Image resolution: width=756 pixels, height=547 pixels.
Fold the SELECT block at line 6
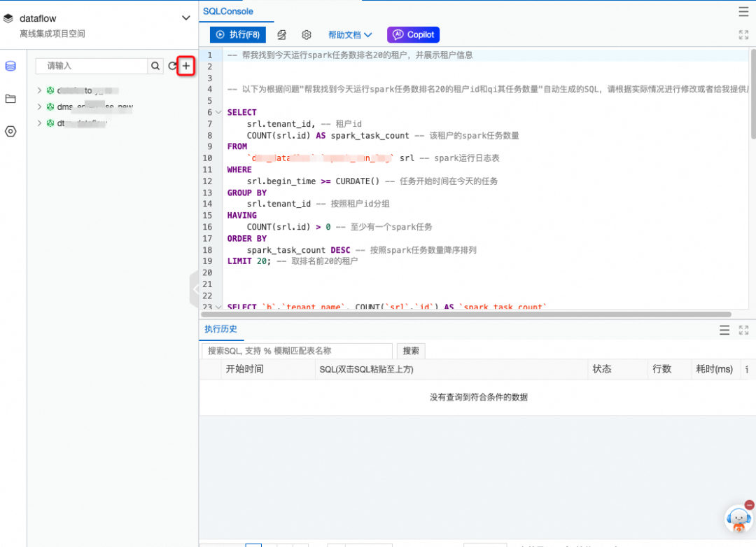[x=218, y=112]
